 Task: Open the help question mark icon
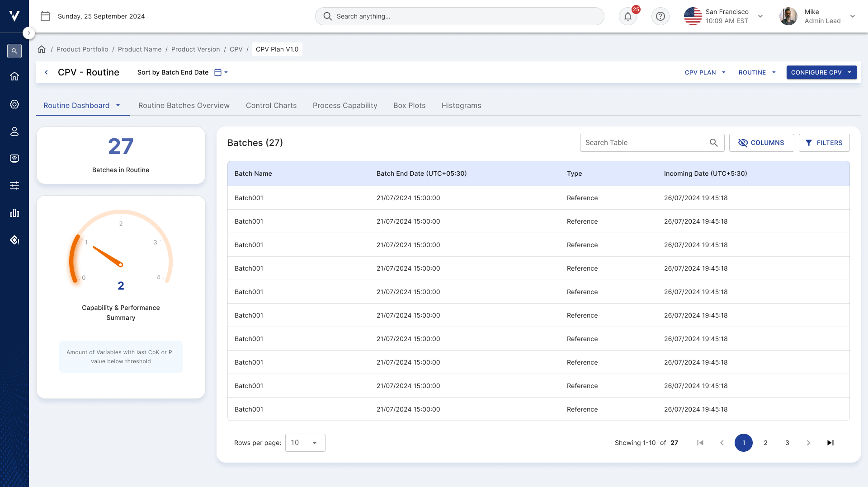660,16
